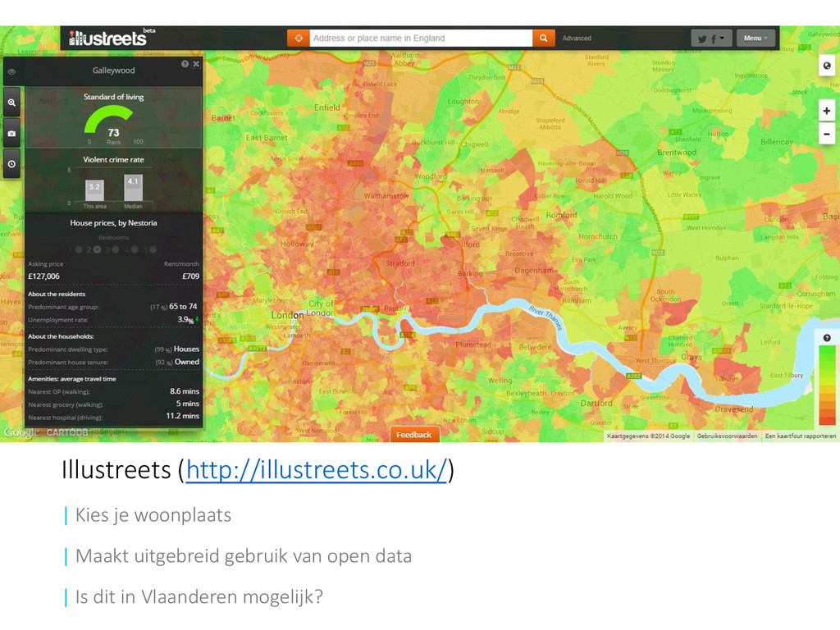Toggle the eye icon beside Galleywood

click(11, 71)
